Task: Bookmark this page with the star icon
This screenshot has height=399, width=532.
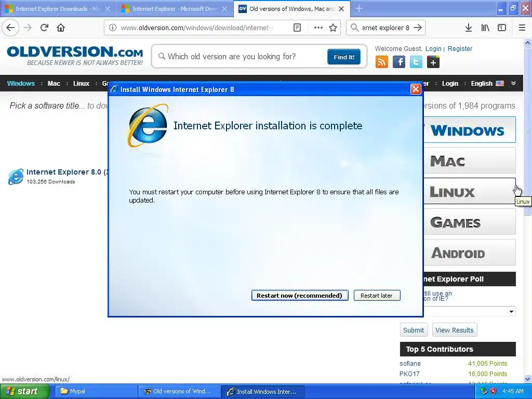Action: tap(333, 28)
